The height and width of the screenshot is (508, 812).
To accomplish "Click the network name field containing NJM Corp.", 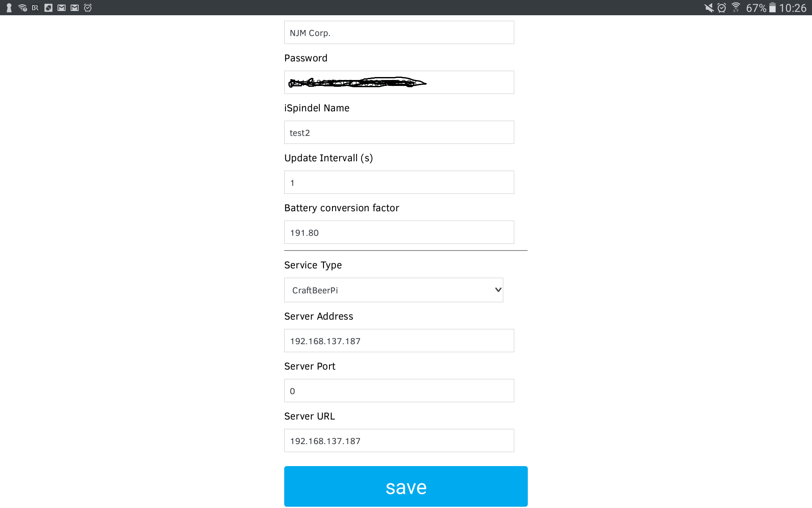I will [399, 33].
